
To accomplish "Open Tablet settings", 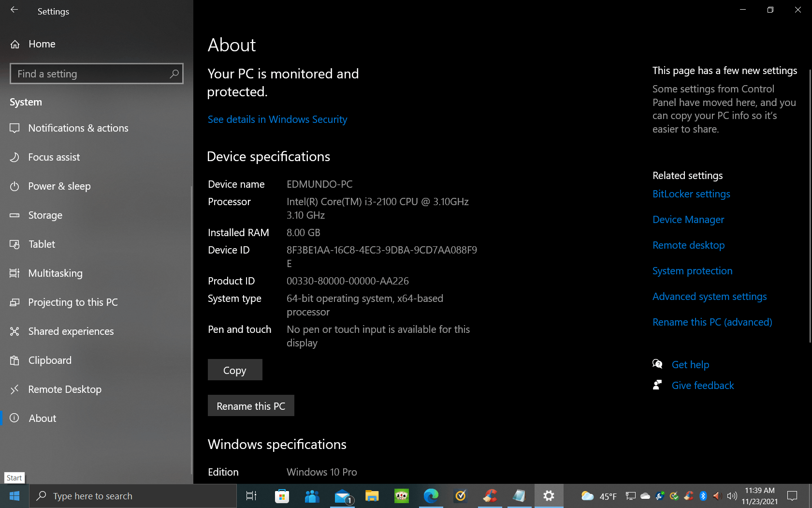I will pyautogui.click(x=97, y=244).
